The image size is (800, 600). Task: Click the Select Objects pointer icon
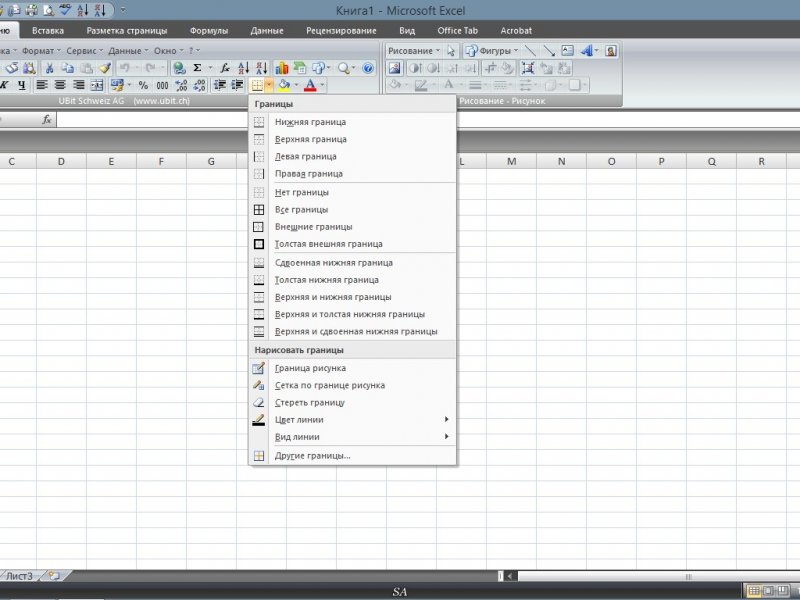point(451,51)
